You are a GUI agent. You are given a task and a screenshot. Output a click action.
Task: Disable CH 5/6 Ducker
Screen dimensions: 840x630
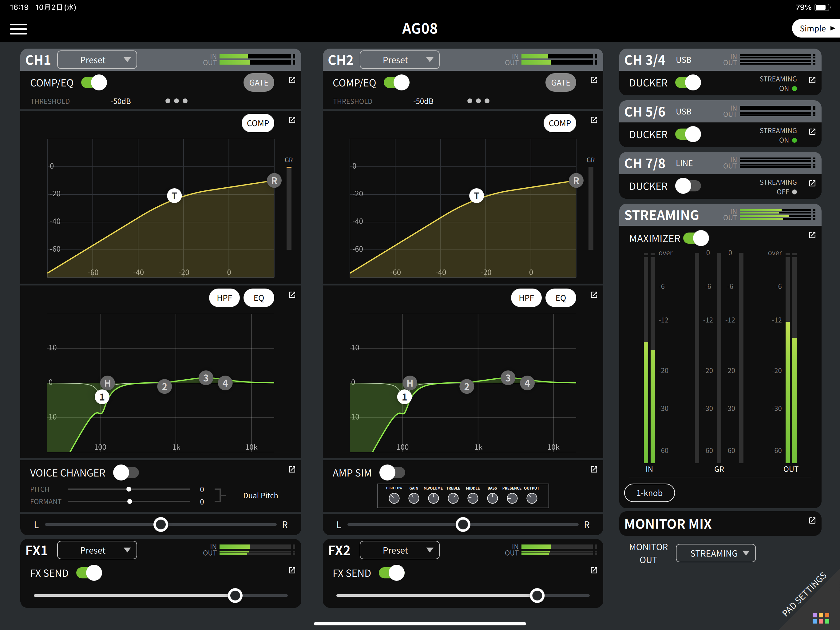click(x=688, y=134)
